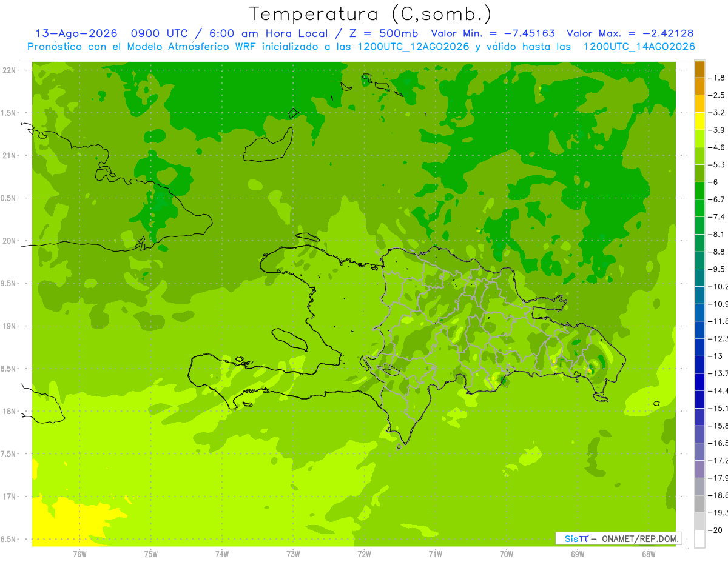This screenshot has width=728, height=562.
Task: Click the "17N" latitude label
Action: (x=10, y=497)
